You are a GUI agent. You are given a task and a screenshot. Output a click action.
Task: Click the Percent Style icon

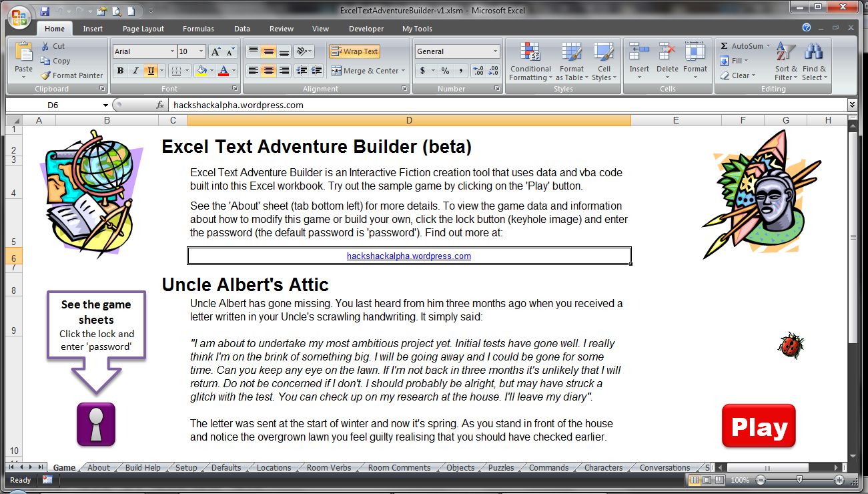445,71
